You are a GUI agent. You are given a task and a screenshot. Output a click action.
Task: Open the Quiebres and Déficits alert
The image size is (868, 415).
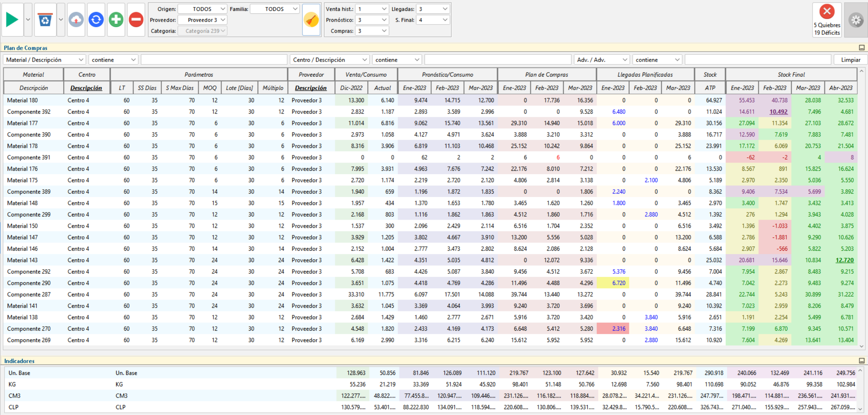click(827, 20)
